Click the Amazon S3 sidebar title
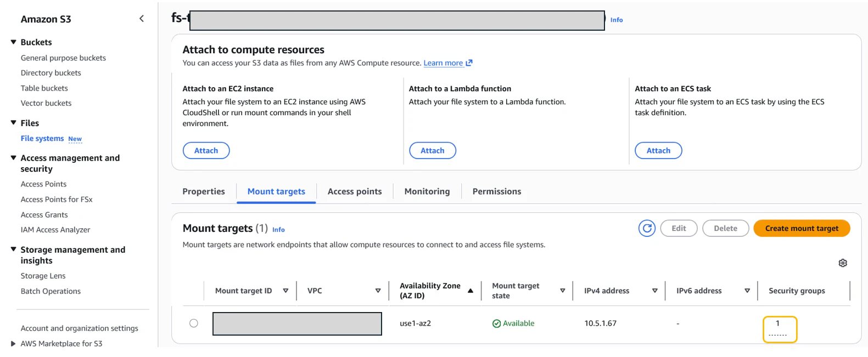Viewport: 868px width, 357px height. pyautogui.click(x=46, y=19)
